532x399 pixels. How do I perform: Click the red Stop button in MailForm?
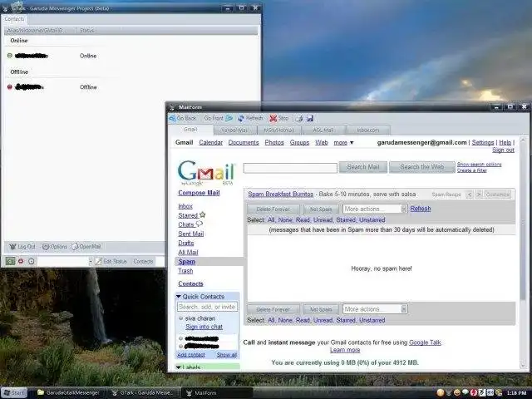[x=278, y=118]
